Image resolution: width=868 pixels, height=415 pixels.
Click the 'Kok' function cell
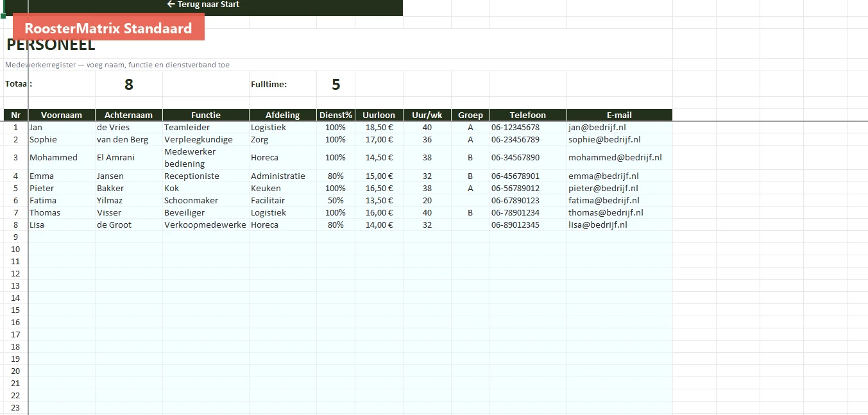pyautogui.click(x=206, y=189)
